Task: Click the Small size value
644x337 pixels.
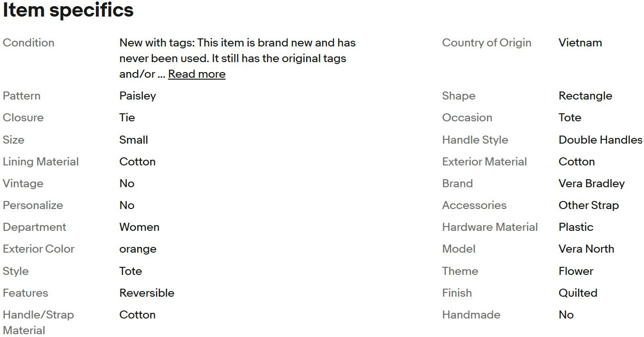Action: pos(133,140)
